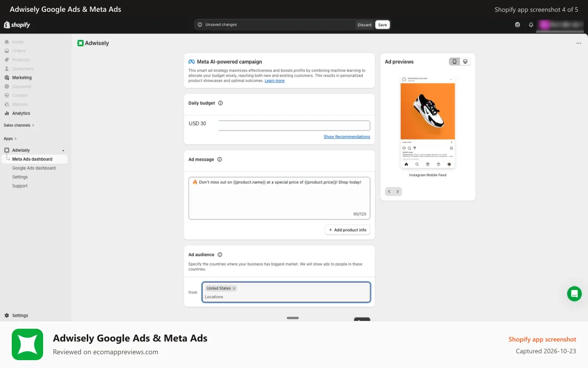
Task: Expand the Sales channels section
Action: point(19,125)
